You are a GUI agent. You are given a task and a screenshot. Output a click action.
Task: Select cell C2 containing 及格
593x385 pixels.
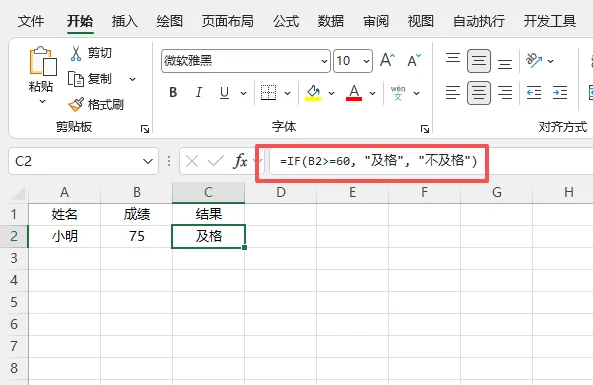click(x=208, y=236)
